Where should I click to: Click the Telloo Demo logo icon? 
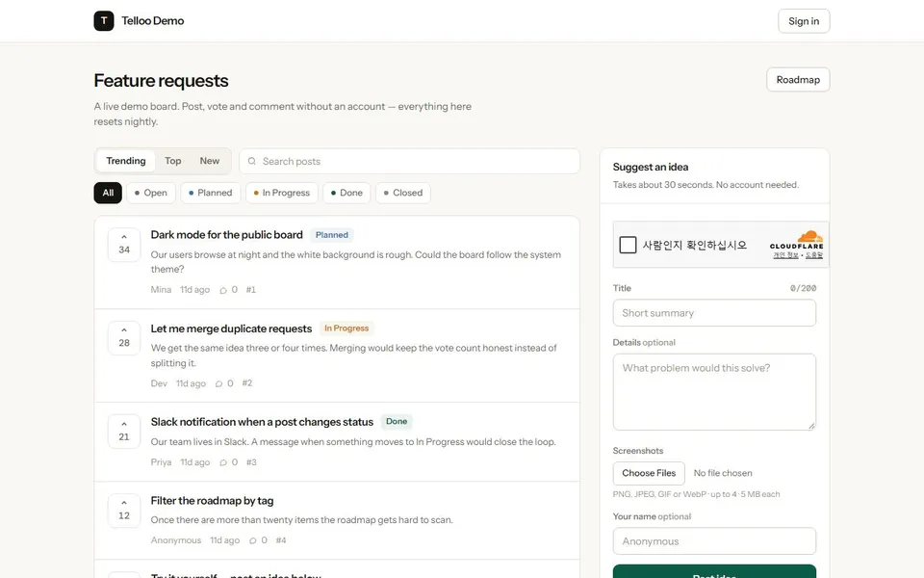(104, 20)
